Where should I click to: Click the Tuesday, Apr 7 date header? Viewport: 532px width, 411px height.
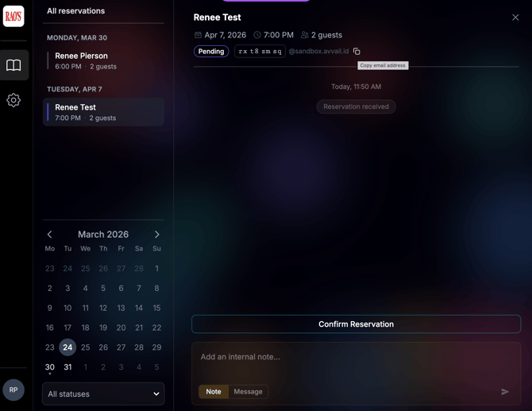click(75, 89)
